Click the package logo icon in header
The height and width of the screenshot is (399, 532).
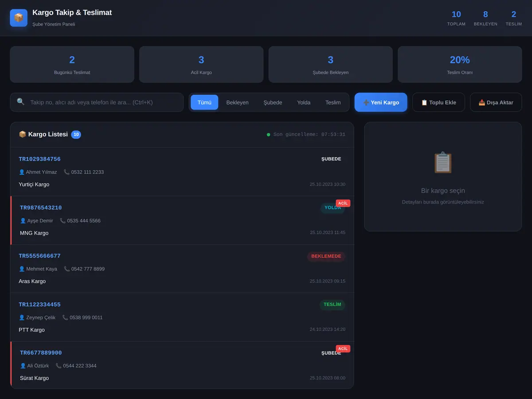click(x=19, y=18)
